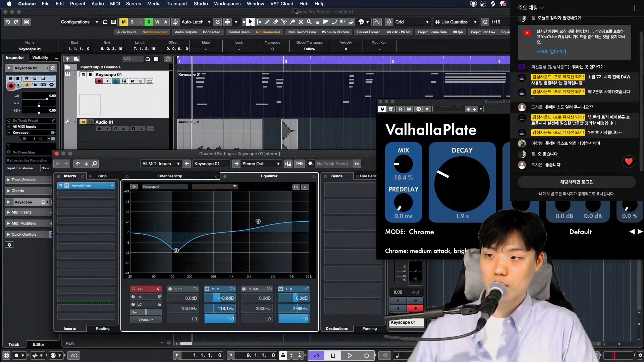
Task: Click Edit Channel Settings icon in Inspector header
Action: click(x=53, y=68)
